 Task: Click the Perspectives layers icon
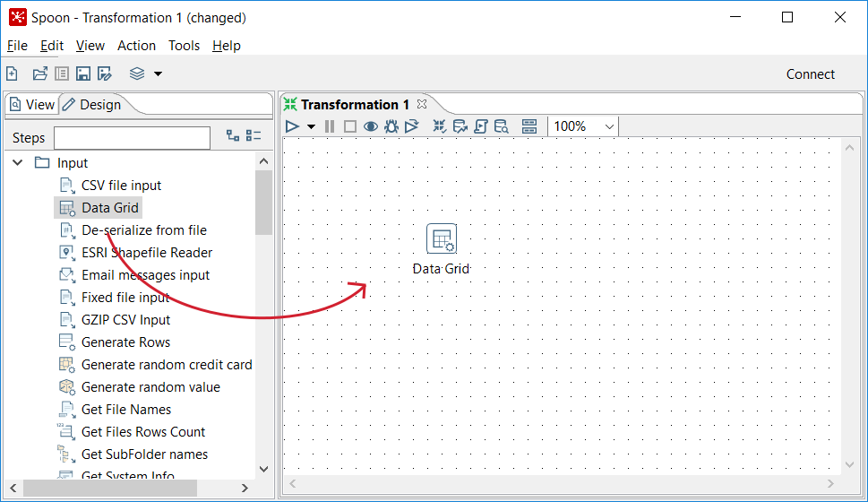pyautogui.click(x=137, y=74)
